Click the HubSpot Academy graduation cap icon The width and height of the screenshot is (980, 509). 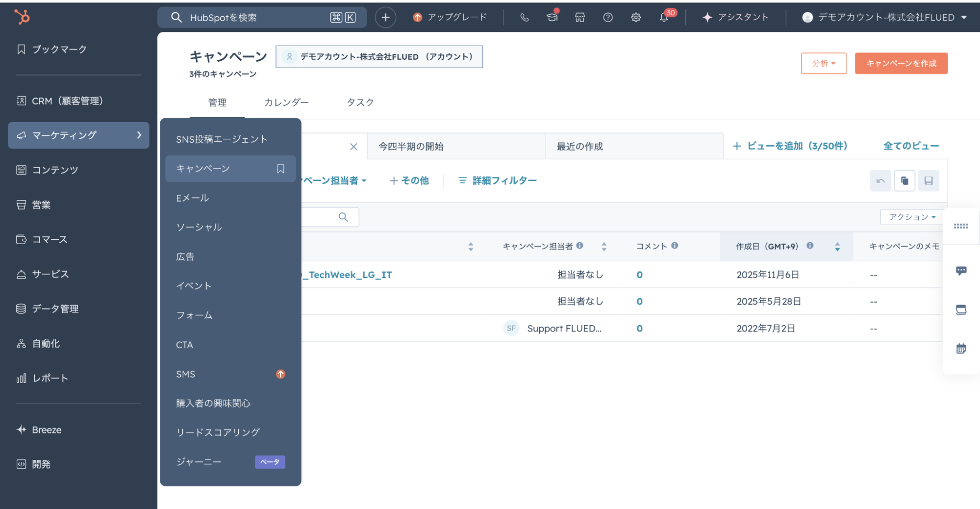[x=552, y=17]
